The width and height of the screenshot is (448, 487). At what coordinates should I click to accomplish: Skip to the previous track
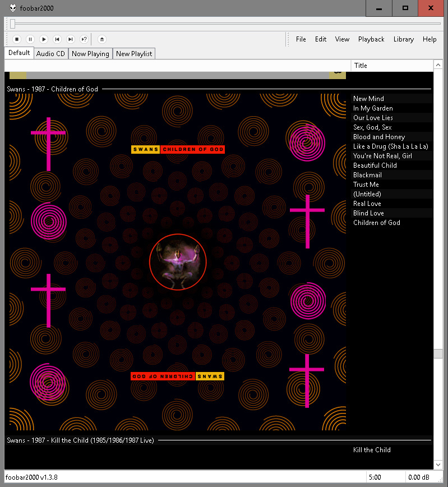coord(57,39)
